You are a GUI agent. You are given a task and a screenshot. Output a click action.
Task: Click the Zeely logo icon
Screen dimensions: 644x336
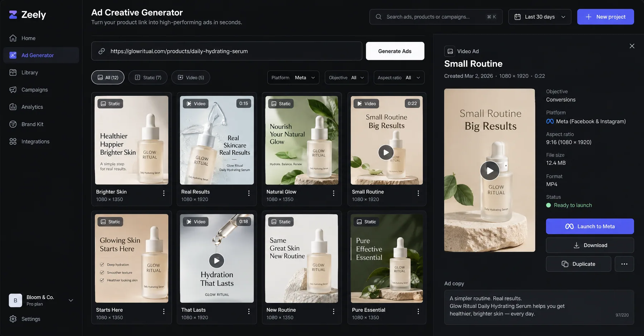[13, 15]
